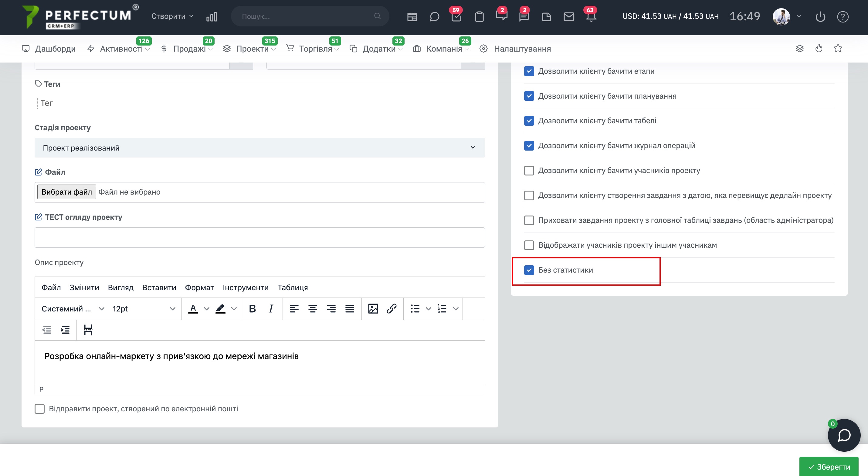This screenshot has width=868, height=476.
Task: Click the user avatar picture
Action: (x=781, y=16)
